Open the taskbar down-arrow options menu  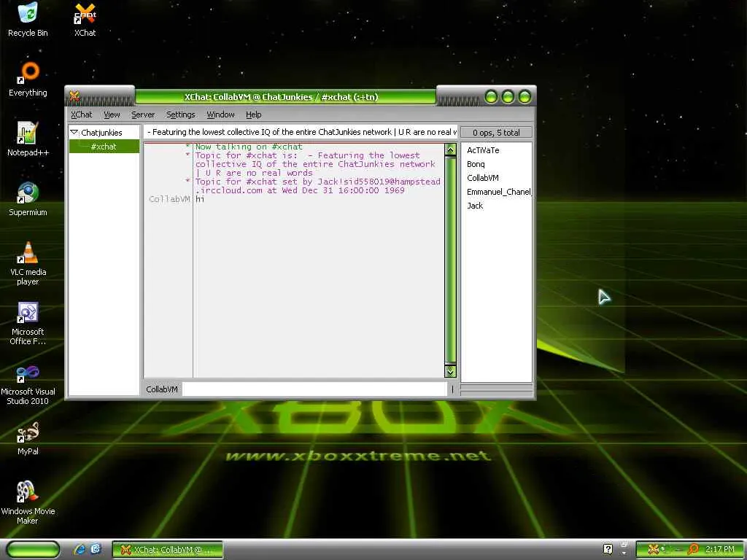click(624, 553)
